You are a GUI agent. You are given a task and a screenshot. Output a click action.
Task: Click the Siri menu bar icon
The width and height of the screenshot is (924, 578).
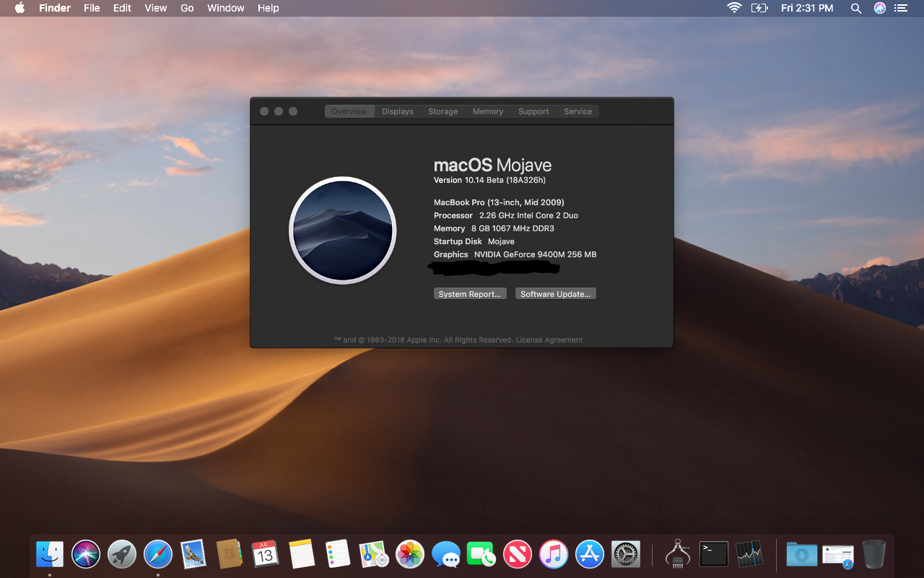879,8
